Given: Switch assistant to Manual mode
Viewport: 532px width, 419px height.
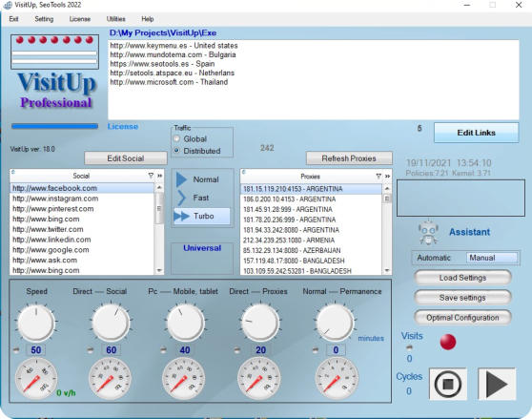Looking at the screenshot, I should click(x=492, y=258).
